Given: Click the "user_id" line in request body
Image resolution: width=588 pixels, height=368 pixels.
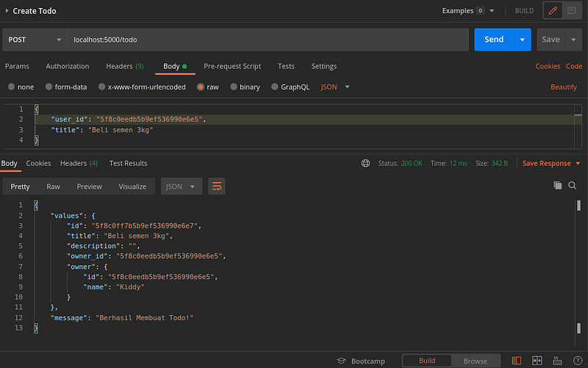Looking at the screenshot, I should pyautogui.click(x=128, y=119).
